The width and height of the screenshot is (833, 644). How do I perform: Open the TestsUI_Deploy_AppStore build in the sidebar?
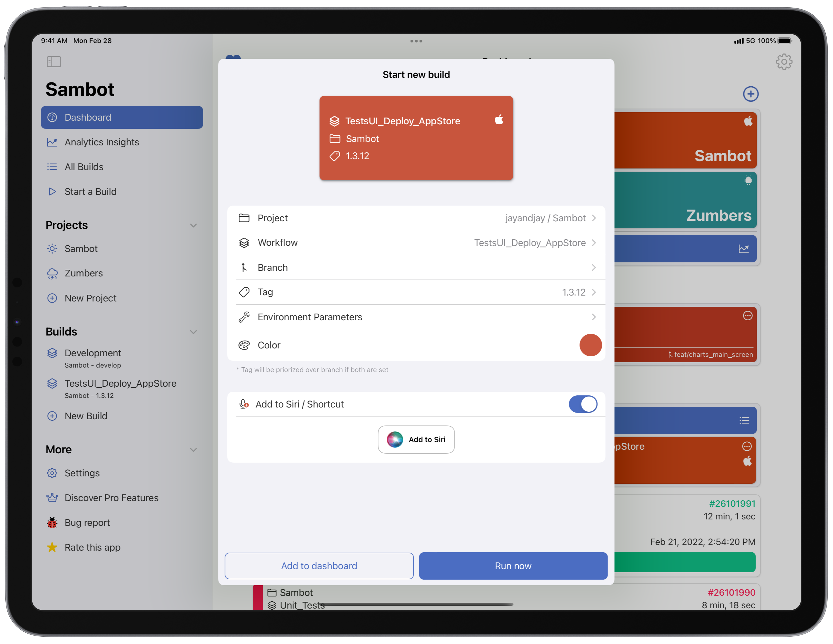click(122, 388)
